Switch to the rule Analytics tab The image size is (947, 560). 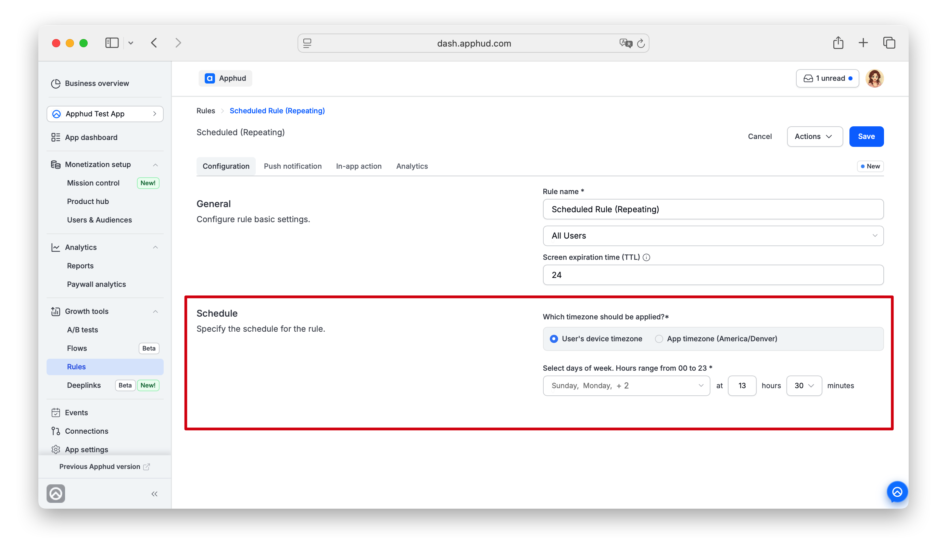[412, 166]
